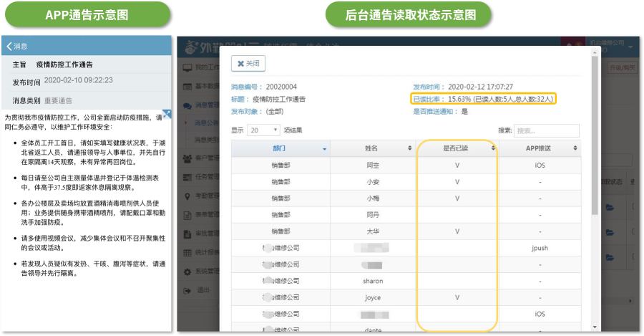The width and height of the screenshot is (644, 336).
Task: Select the name cell 阿空
Action: coord(373,165)
